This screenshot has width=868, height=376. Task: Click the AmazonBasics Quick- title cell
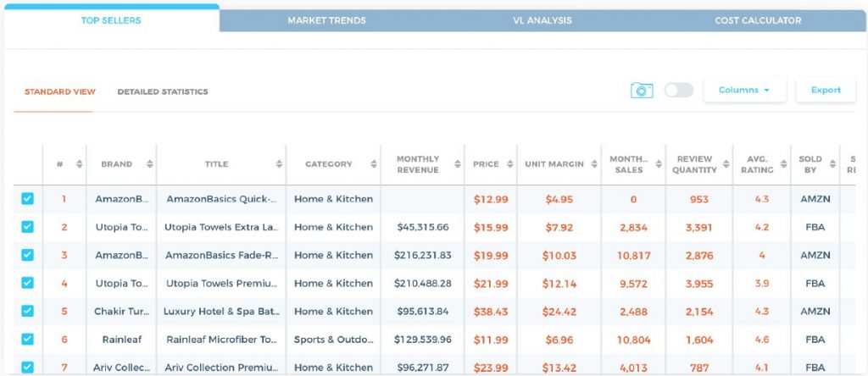pyautogui.click(x=221, y=199)
